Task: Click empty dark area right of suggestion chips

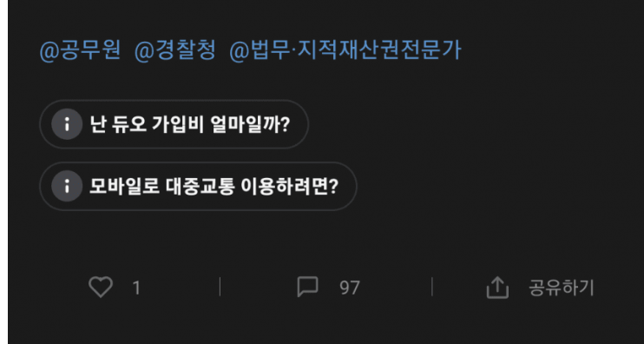Action: click(x=493, y=156)
